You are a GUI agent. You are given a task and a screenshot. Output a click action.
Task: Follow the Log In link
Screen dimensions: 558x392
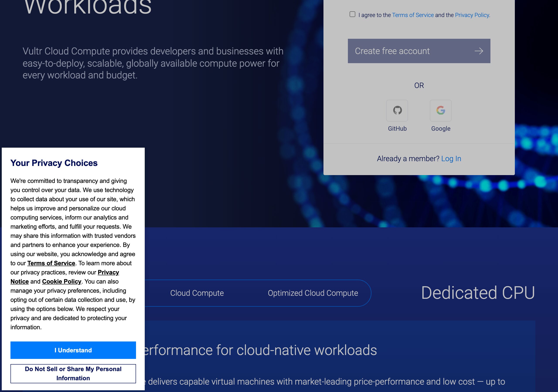(451, 159)
